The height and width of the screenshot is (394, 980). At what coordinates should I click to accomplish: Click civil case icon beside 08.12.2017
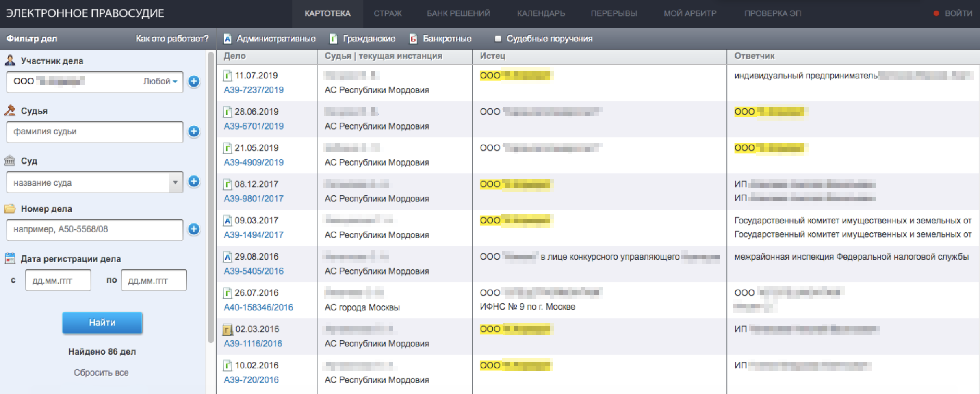[228, 184]
